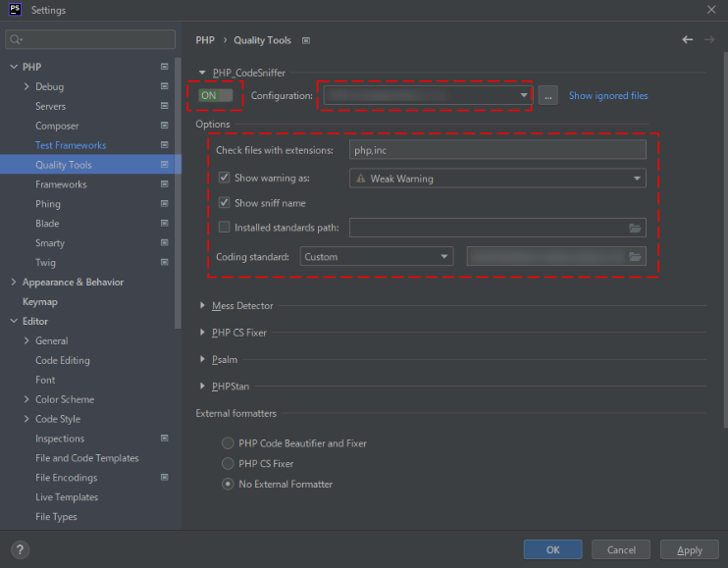Click Installed standards path text field

click(497, 228)
